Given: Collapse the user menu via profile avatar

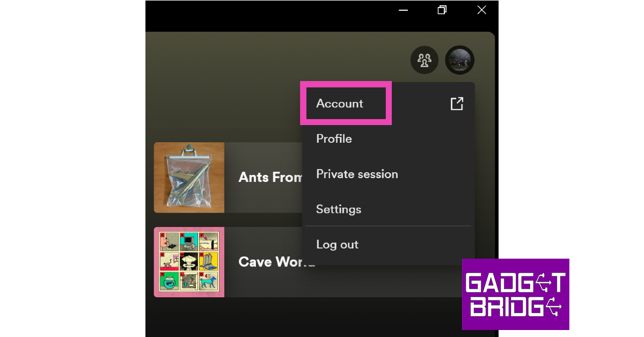Looking at the screenshot, I should click(459, 60).
